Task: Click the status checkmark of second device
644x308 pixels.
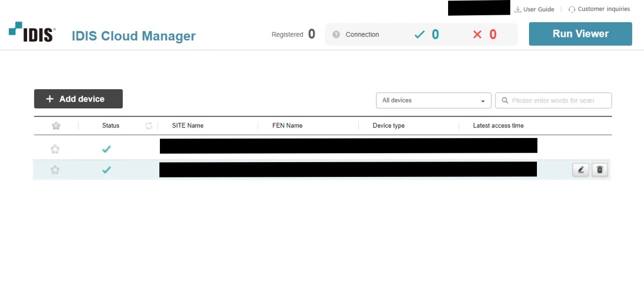Action: 106,170
